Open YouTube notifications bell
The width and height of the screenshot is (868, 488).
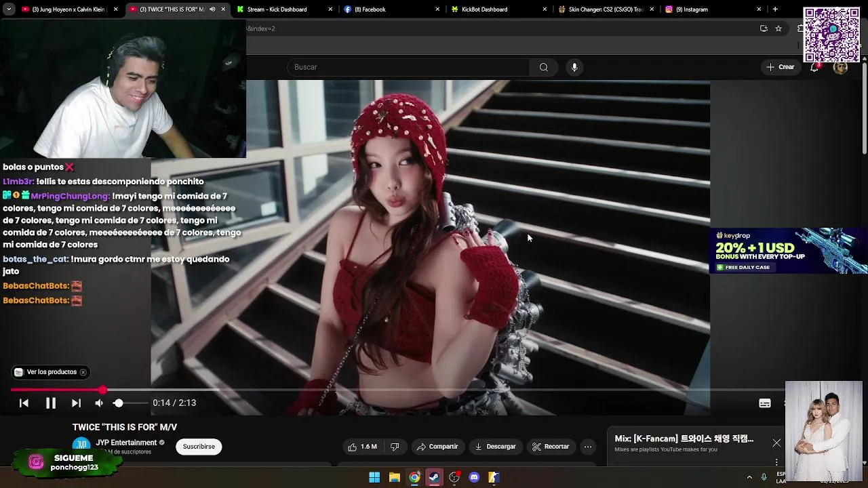(x=814, y=67)
